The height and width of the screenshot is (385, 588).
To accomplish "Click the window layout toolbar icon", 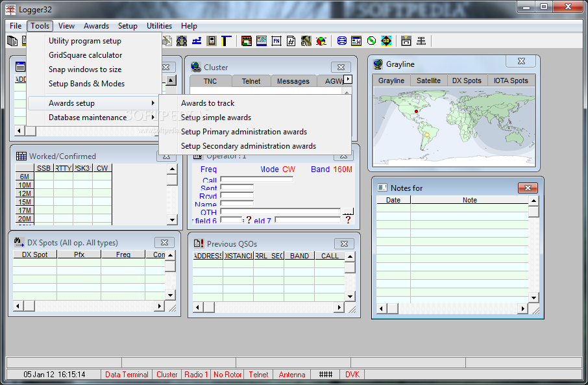I will click(x=247, y=41).
